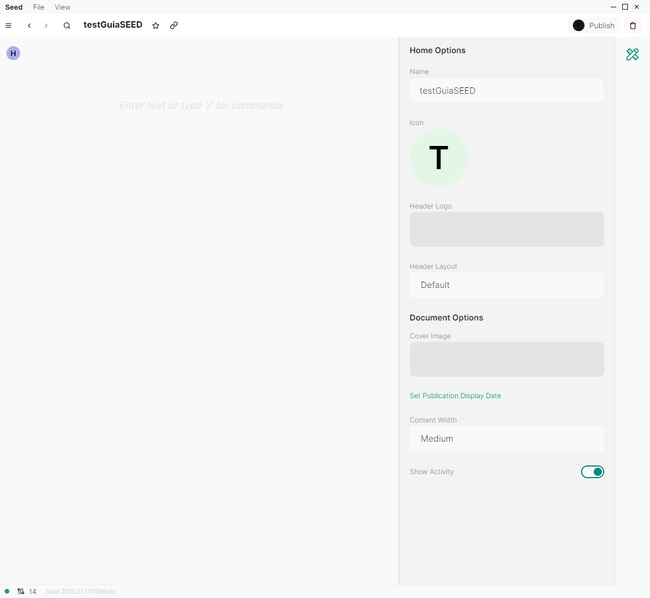
Task: Click the Header Logo upload area
Action: point(506,229)
